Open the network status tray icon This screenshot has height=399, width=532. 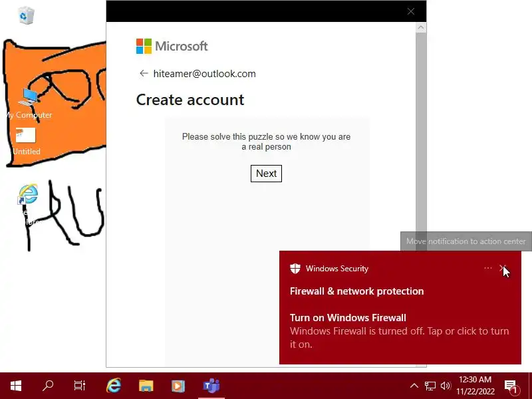tap(430, 386)
